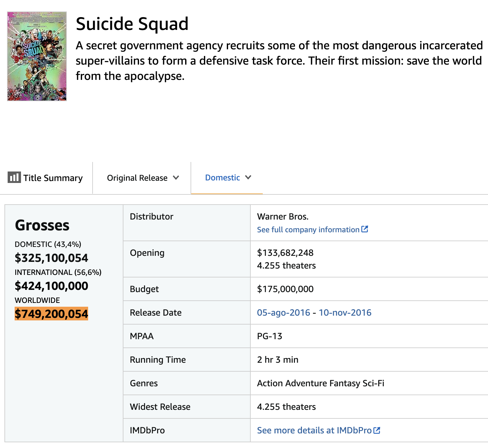Click the Release Date row label
The height and width of the screenshot is (448, 488).
[156, 313]
